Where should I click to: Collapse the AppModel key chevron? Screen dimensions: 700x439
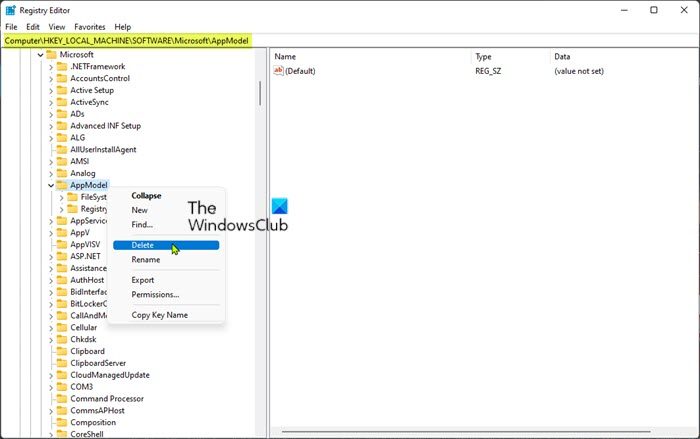coord(50,185)
